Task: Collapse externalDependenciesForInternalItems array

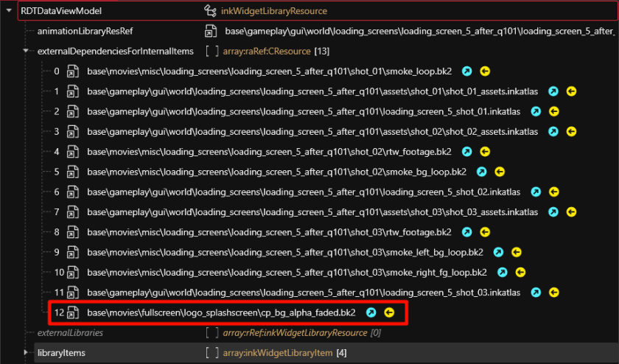Action: (26, 51)
